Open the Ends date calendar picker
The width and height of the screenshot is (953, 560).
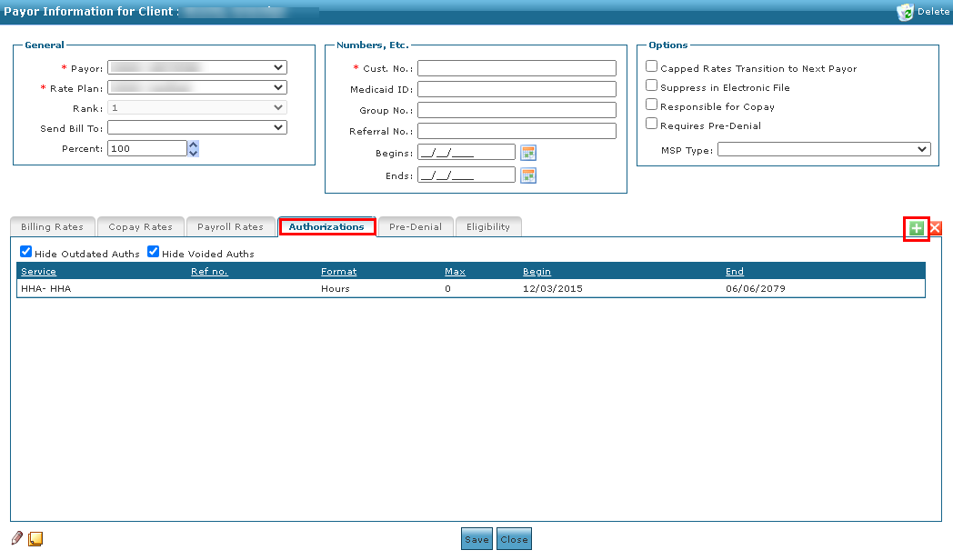tap(528, 175)
